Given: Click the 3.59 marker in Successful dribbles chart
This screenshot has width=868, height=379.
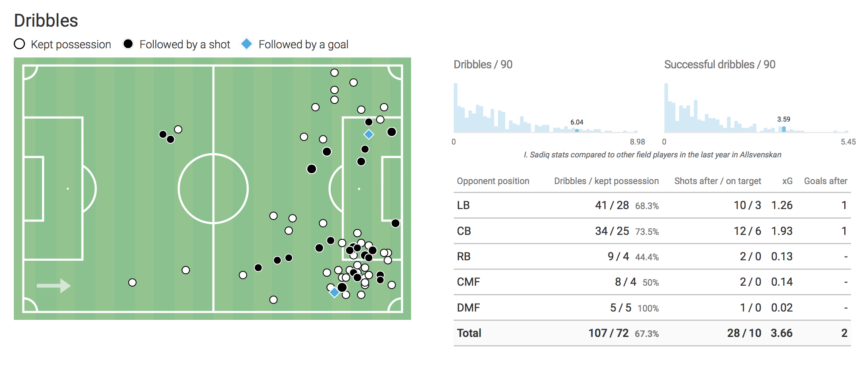Looking at the screenshot, I should click(784, 129).
